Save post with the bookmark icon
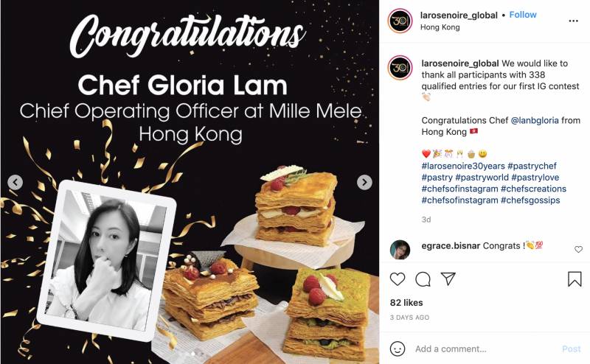 coord(575,279)
